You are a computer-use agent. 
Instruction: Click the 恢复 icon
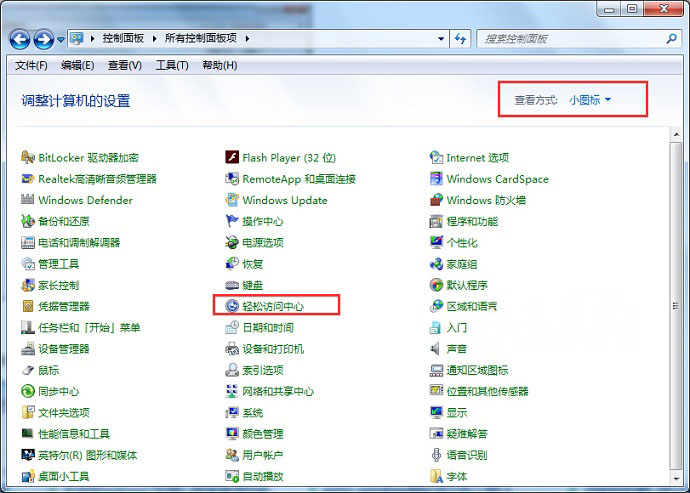coord(232,264)
